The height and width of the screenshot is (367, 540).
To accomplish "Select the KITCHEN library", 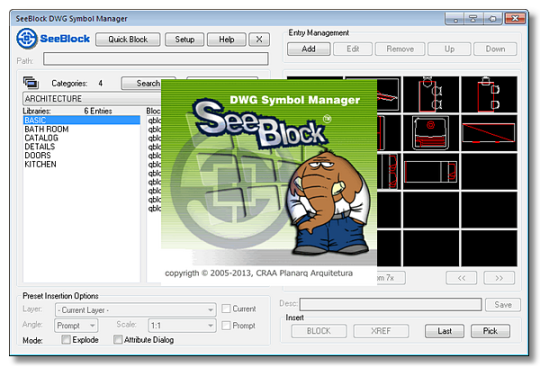I will click(82, 164).
